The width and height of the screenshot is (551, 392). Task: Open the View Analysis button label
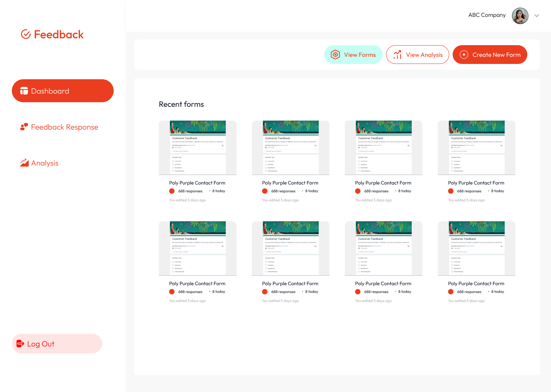(x=424, y=55)
